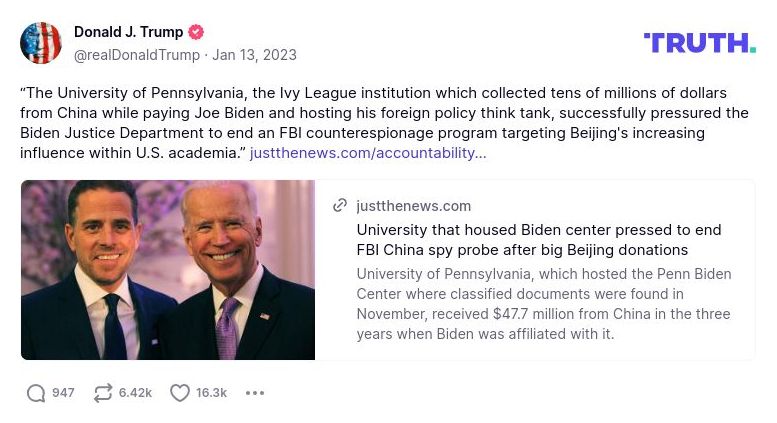777x423 pixels.
Task: Click the justthenews.com source domain in card
Action: 413,206
